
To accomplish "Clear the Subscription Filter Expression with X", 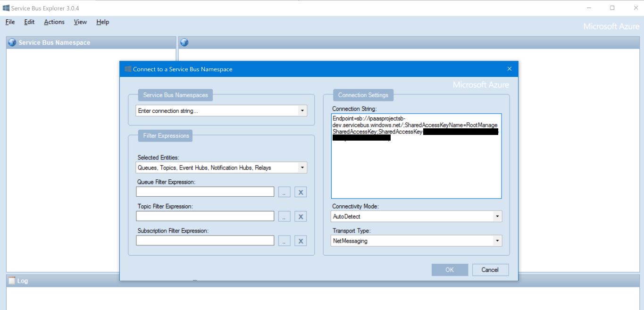I will [x=301, y=241].
